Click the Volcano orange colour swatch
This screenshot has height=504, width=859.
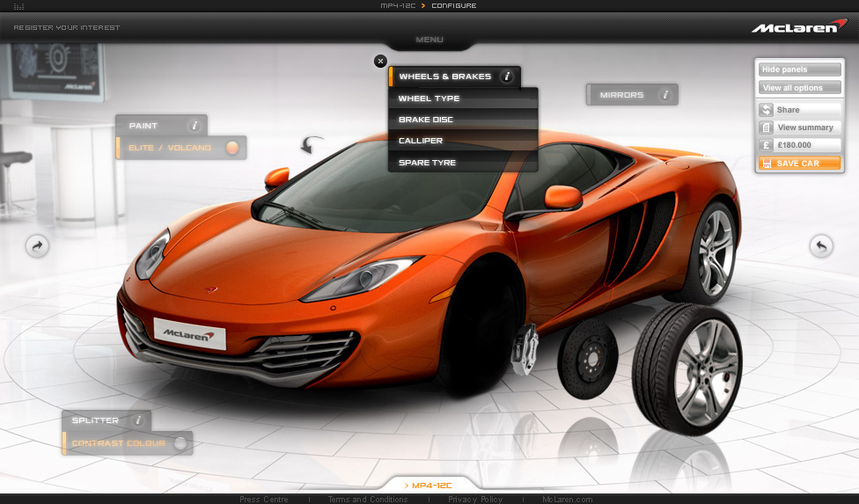click(x=232, y=148)
